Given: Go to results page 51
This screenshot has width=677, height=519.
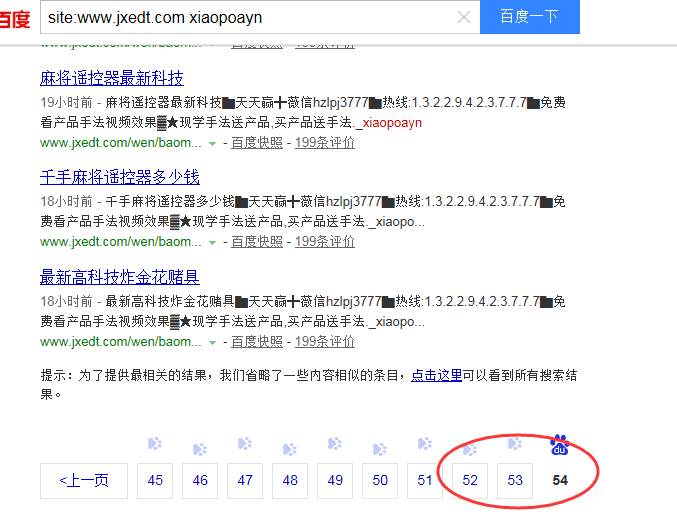Looking at the screenshot, I should 425,481.
